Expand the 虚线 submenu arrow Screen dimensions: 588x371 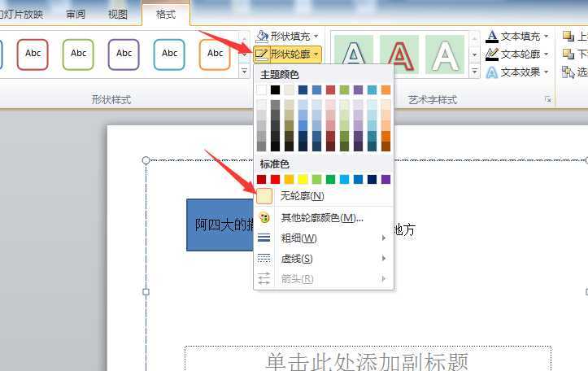(x=384, y=258)
